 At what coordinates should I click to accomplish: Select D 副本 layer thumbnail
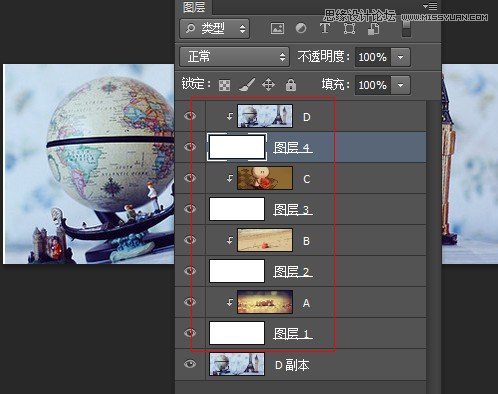coord(237,364)
